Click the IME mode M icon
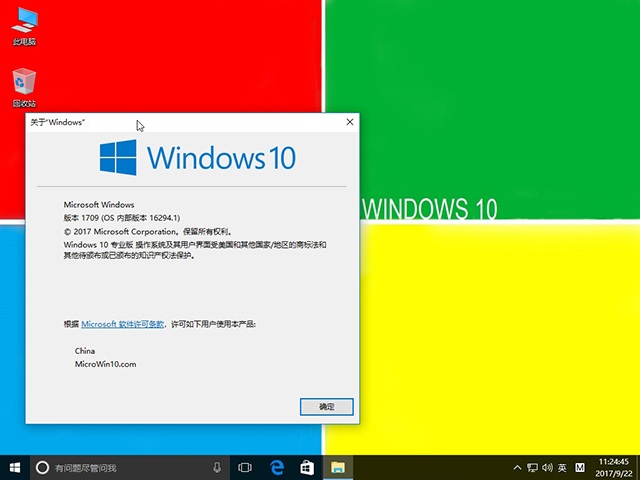 (580, 467)
